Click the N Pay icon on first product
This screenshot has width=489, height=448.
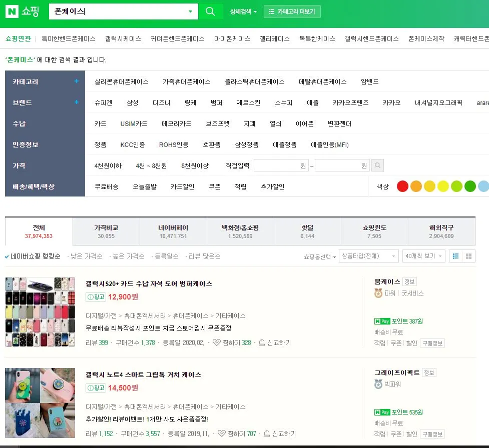[x=382, y=320]
